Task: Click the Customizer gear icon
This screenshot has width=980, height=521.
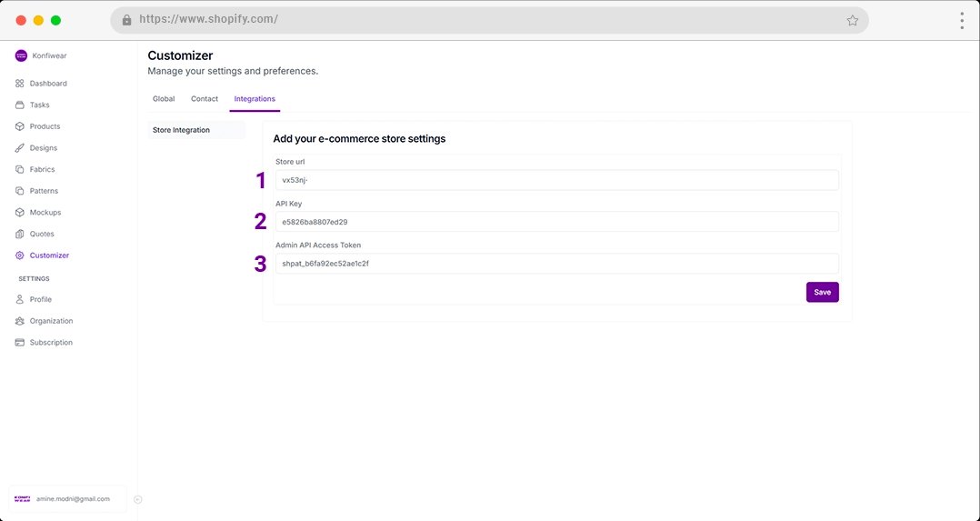Action: click(x=20, y=255)
